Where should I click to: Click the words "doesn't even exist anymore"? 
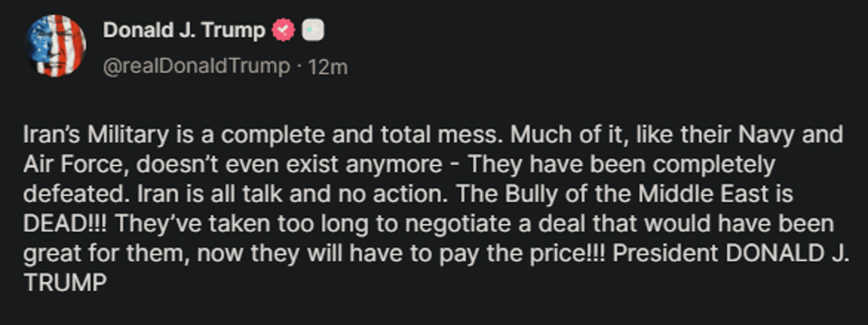coord(290,164)
